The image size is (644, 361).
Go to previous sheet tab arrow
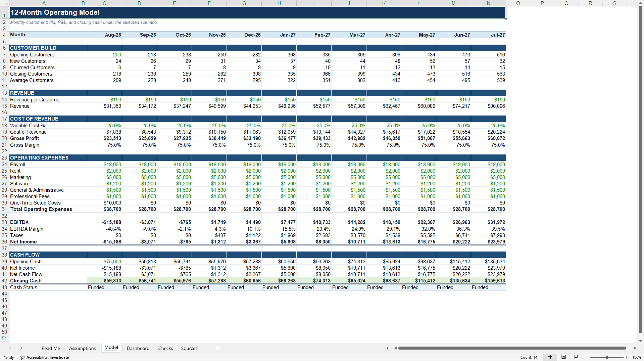[10, 348]
